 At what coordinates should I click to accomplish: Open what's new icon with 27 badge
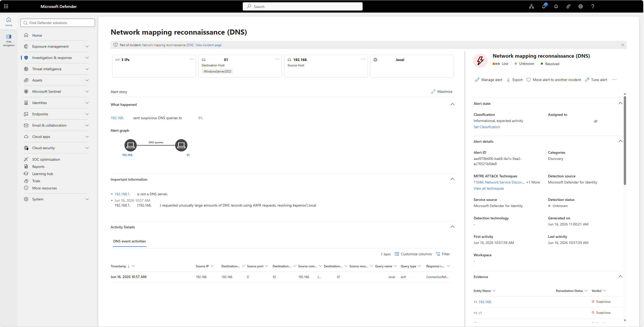544,6
